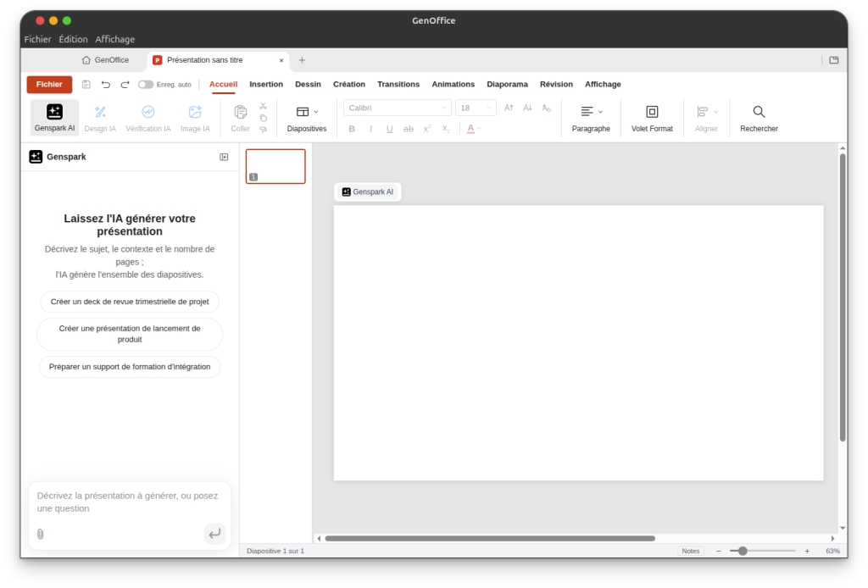This screenshot has width=868, height=588.
Task: Toggle italic formatting
Action: click(371, 129)
